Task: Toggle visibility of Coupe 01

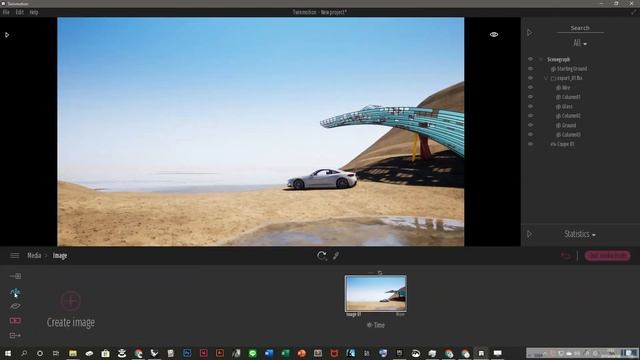Action: coord(530,144)
